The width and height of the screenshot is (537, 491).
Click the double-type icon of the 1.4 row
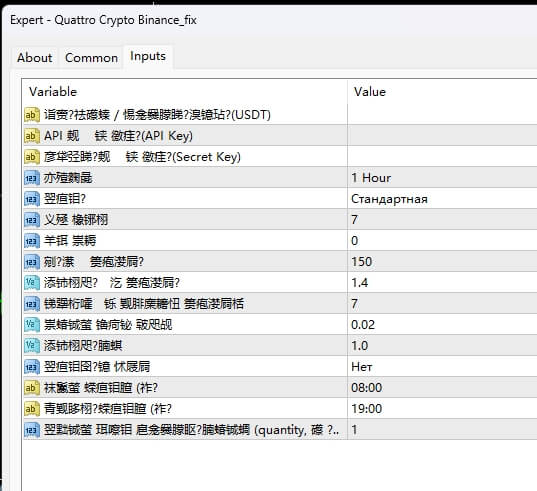point(32,283)
